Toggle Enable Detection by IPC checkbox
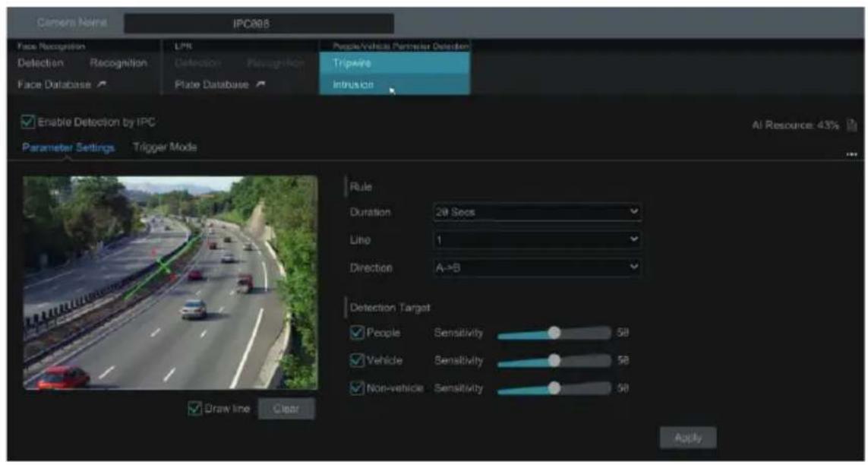Viewport: 868px width, 465px height. pos(27,122)
